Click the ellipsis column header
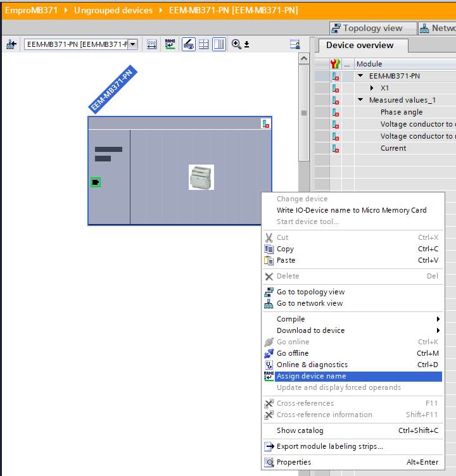 [347, 65]
